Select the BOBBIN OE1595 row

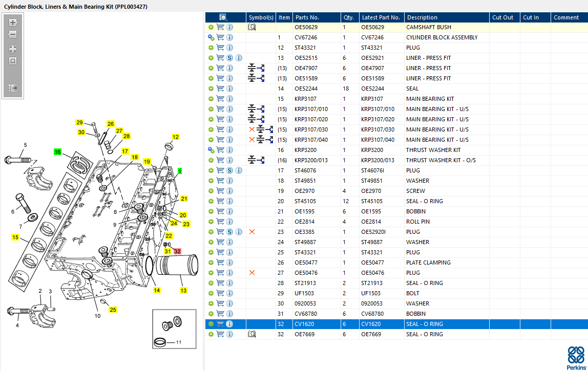(x=396, y=211)
